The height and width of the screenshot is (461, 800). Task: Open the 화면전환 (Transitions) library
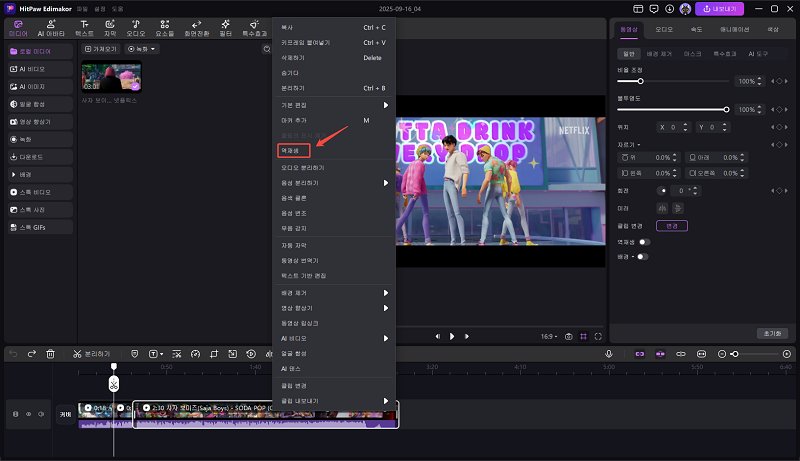point(196,28)
